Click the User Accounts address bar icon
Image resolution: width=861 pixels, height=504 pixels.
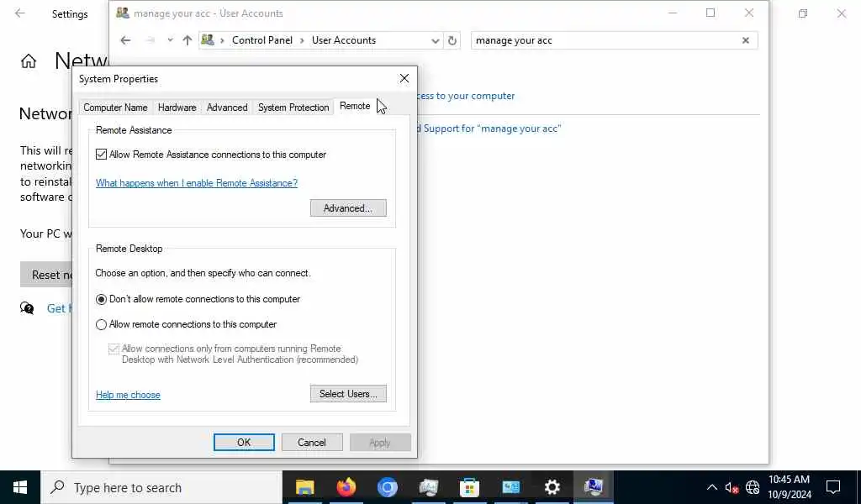(208, 40)
